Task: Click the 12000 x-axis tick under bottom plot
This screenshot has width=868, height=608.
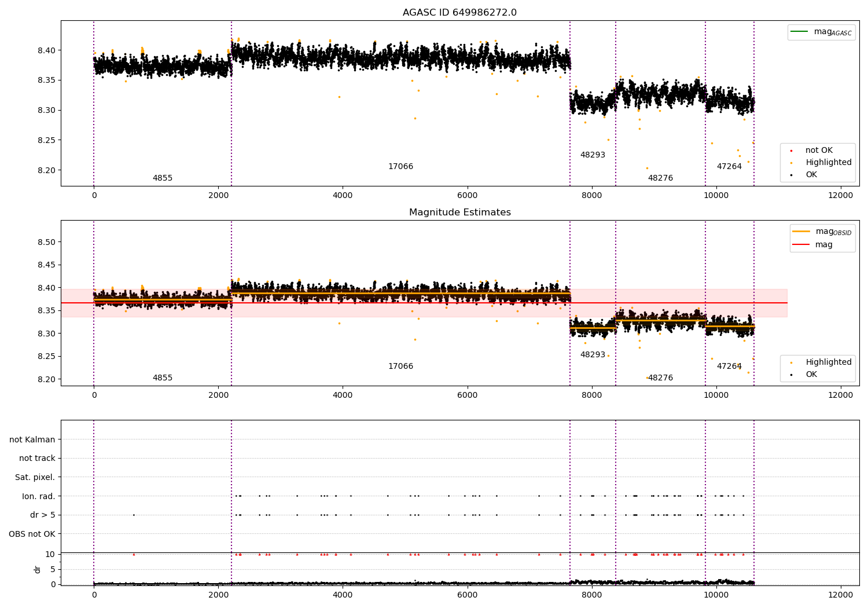Action: point(840,595)
